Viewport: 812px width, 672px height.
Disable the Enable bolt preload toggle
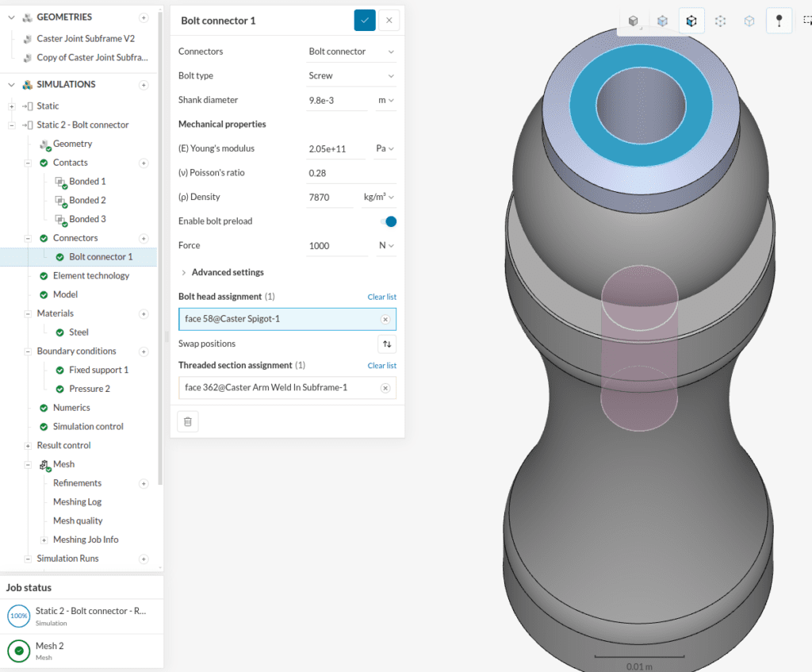(x=389, y=221)
